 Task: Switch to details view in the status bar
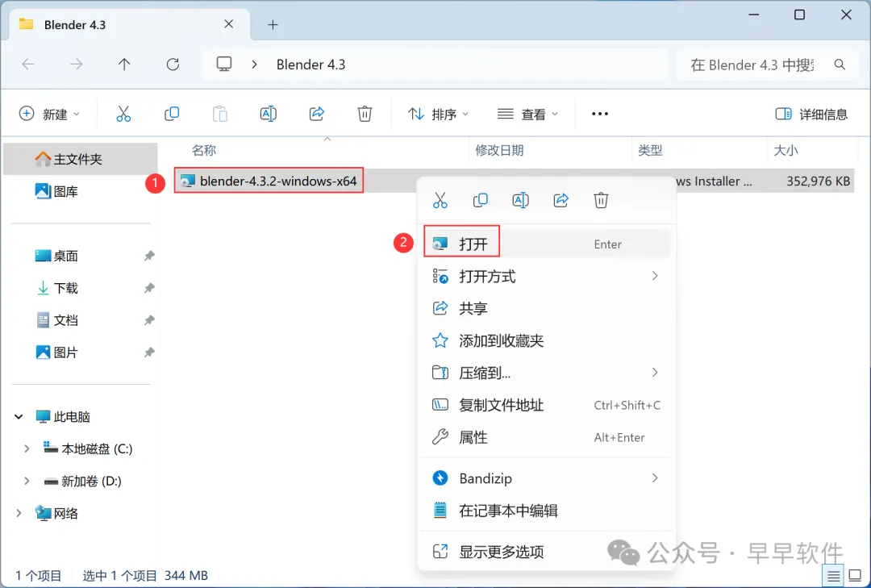(833, 576)
